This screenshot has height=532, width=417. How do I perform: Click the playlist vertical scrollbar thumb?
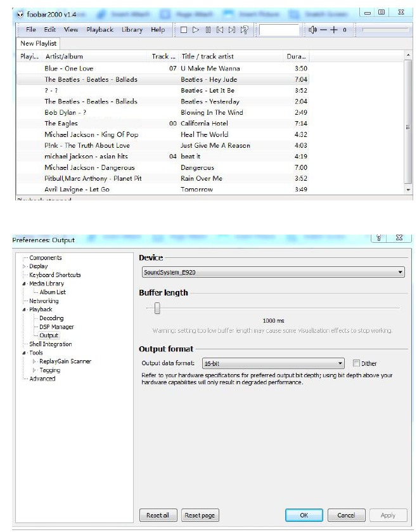(408, 122)
